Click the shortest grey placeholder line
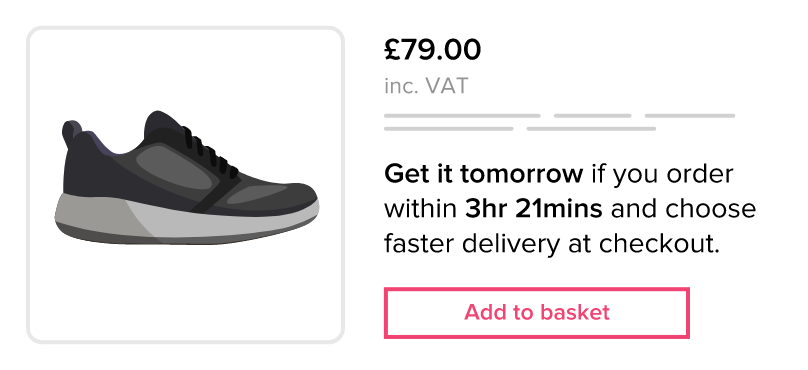Image resolution: width=808 pixels, height=370 pixels. pyautogui.click(x=593, y=116)
